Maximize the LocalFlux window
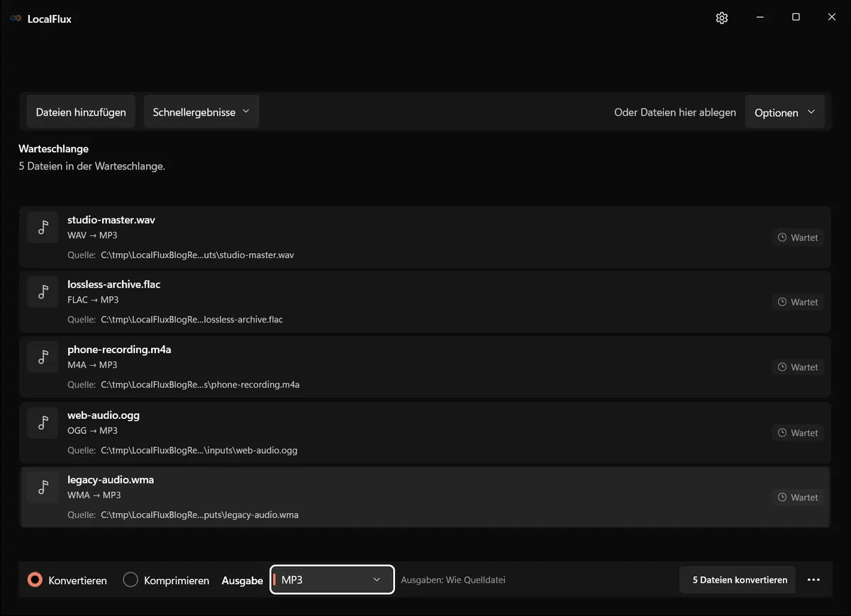This screenshot has height=616, width=851. [796, 18]
